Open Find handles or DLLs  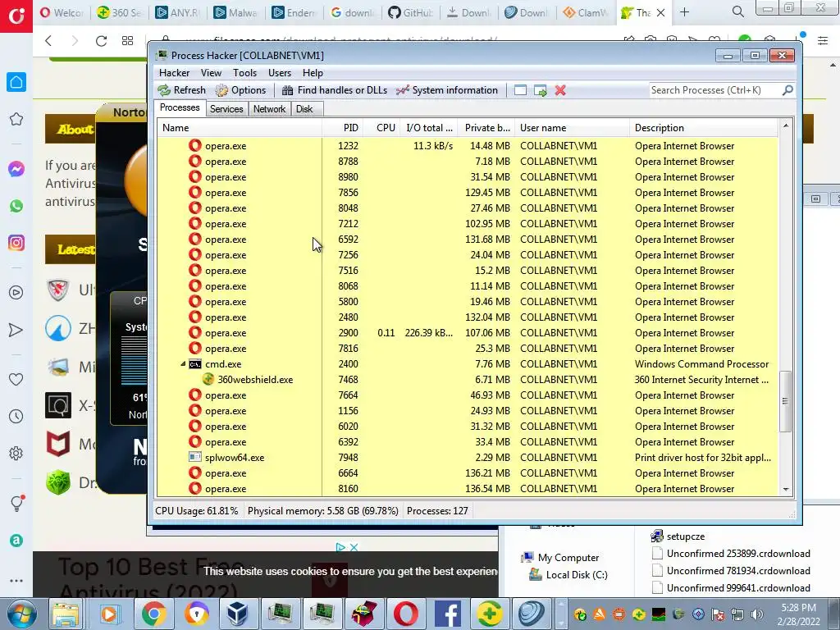pyautogui.click(x=335, y=90)
